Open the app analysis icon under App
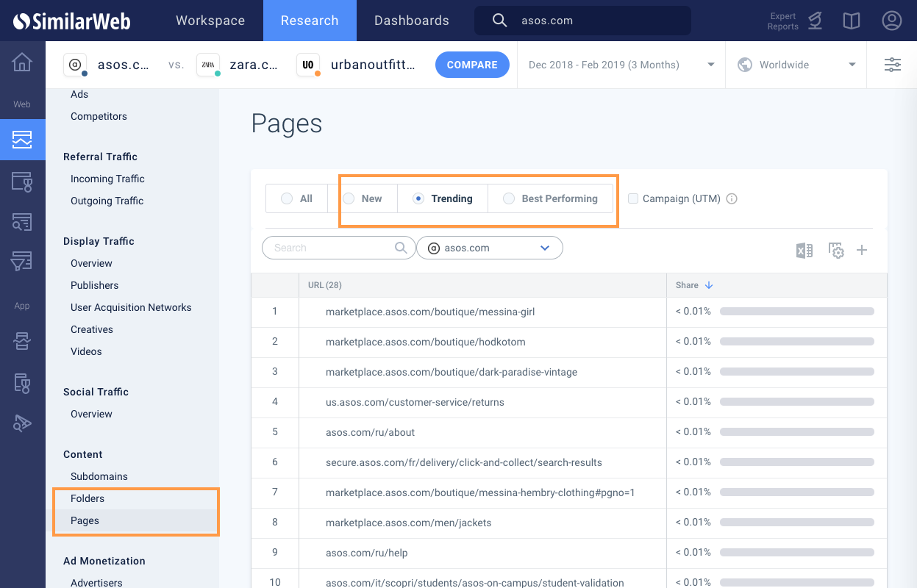This screenshot has width=917, height=588. 22,342
